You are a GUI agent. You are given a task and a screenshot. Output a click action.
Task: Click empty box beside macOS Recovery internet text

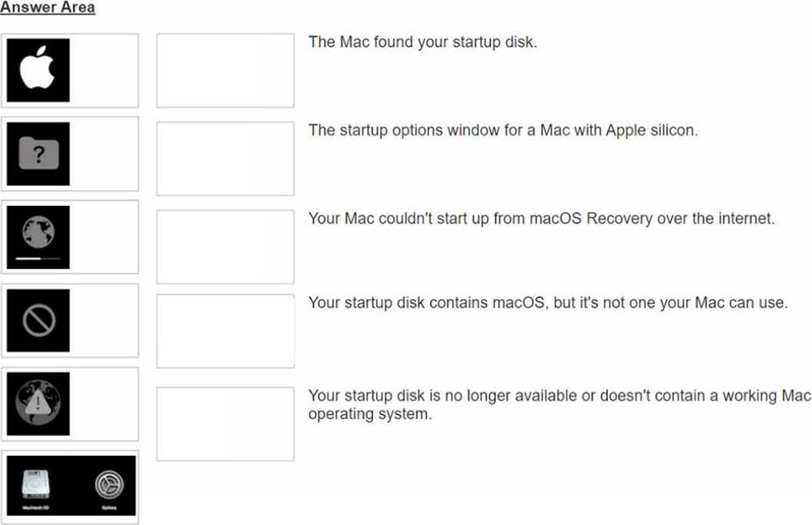click(x=225, y=247)
